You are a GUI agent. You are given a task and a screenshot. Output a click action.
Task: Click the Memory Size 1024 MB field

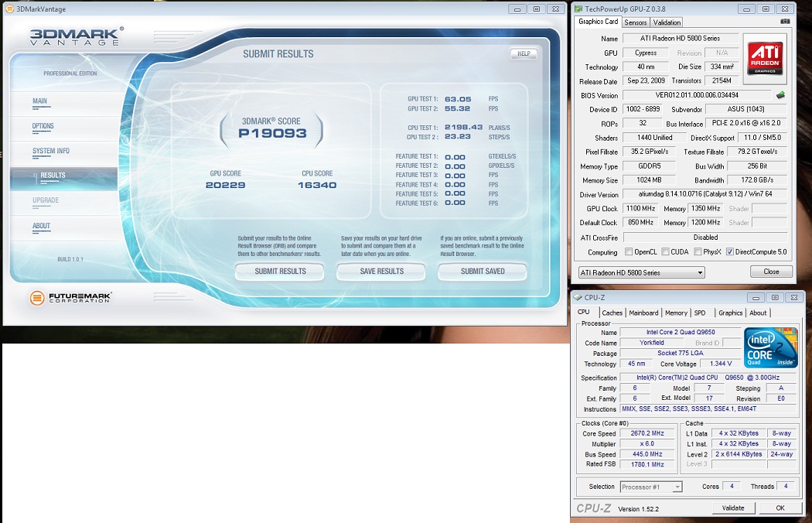tap(649, 180)
